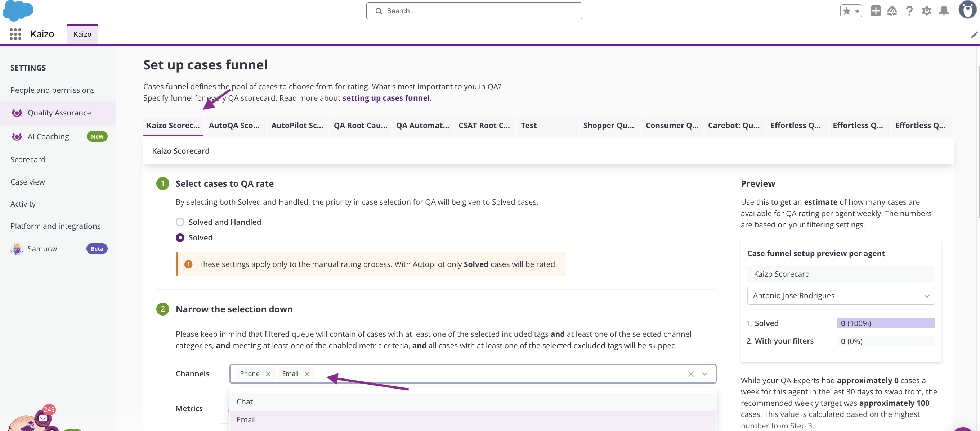
Task: Open the App Launcher grid icon
Action: pos(15,34)
